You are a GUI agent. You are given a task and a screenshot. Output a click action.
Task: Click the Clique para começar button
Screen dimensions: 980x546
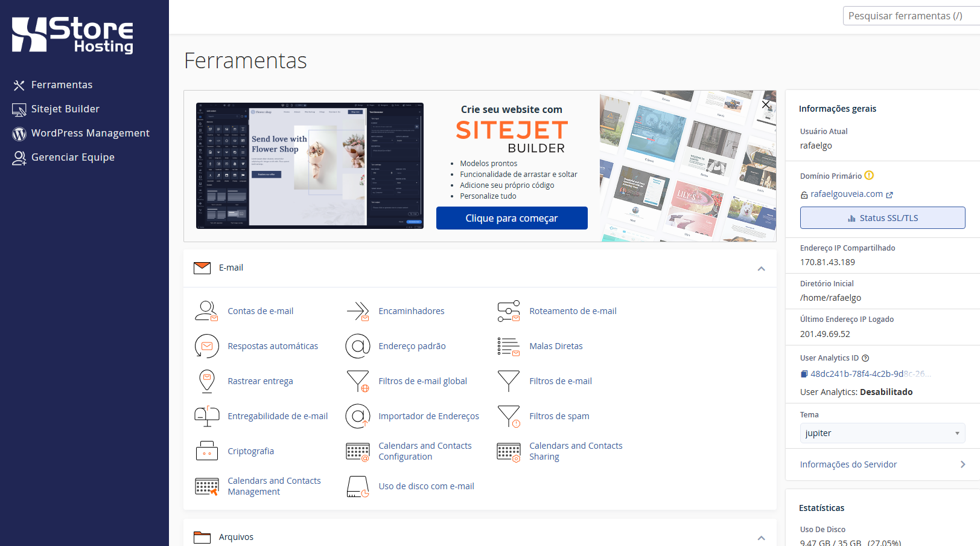pyautogui.click(x=512, y=218)
